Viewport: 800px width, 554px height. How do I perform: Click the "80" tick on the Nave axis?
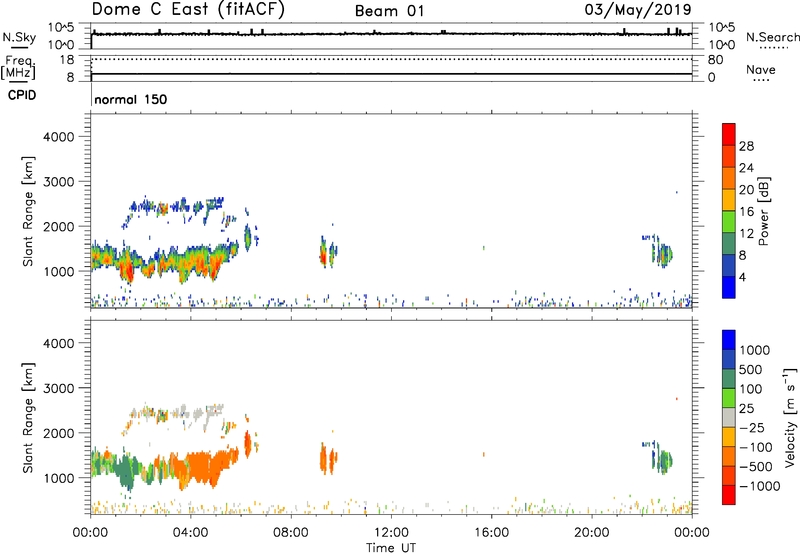tap(715, 60)
